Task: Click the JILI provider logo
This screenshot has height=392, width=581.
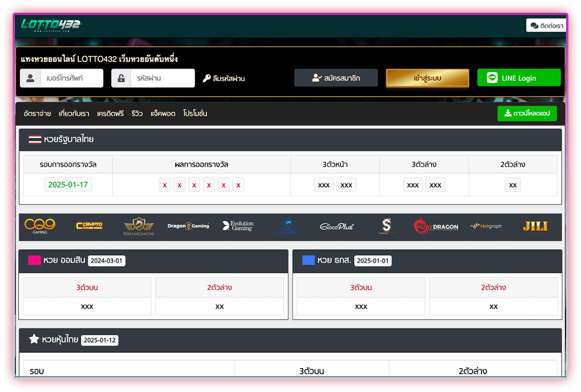Action: pyautogui.click(x=535, y=226)
